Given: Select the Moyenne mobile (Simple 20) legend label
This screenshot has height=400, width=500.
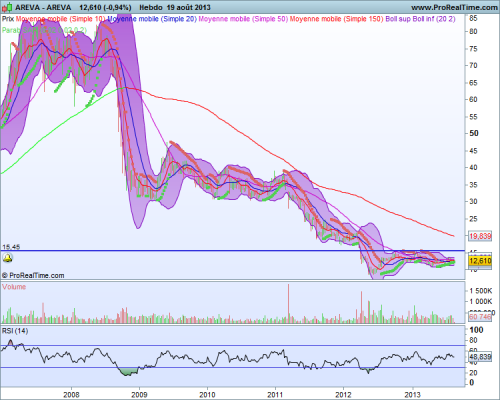Looking at the screenshot, I should (152, 19).
